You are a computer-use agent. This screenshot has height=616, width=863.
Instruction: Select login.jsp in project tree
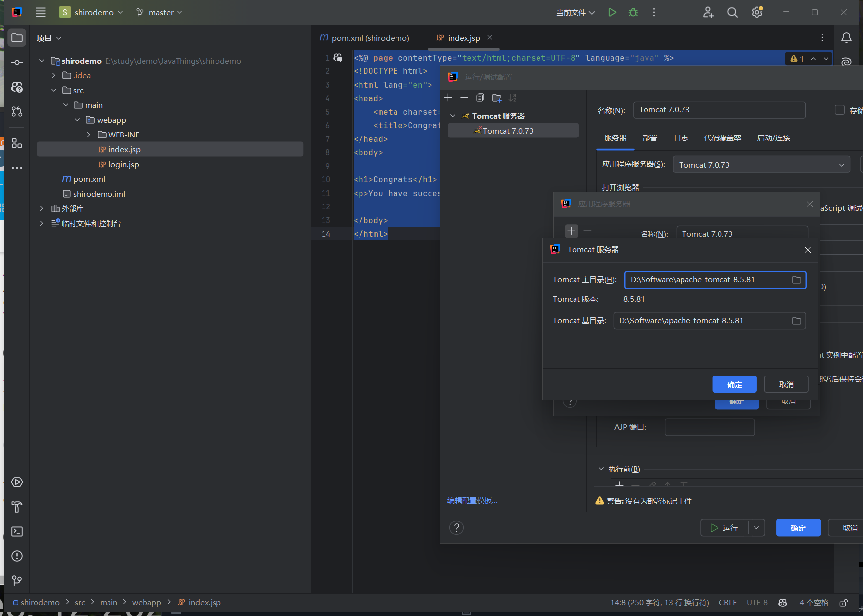click(x=123, y=164)
